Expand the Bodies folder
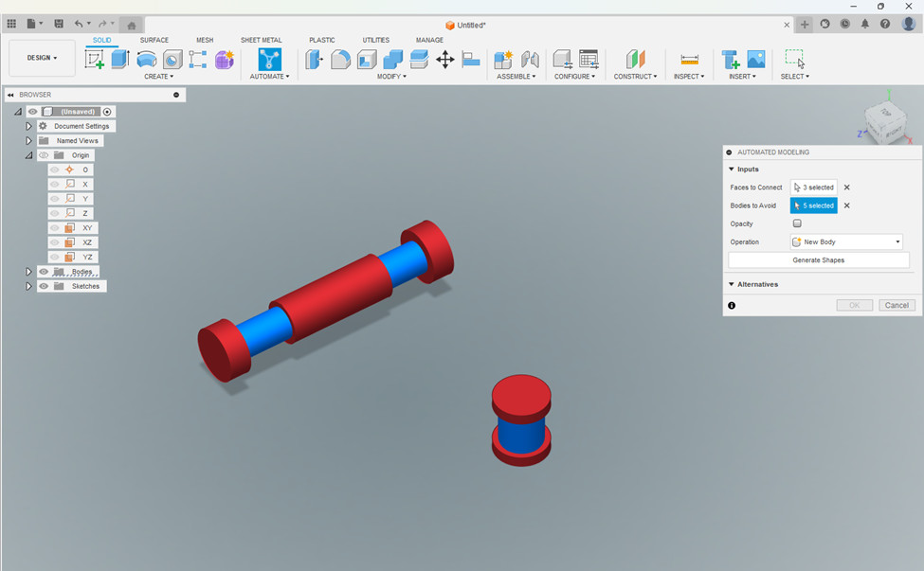Screen dimensions: 924x571 28,272
